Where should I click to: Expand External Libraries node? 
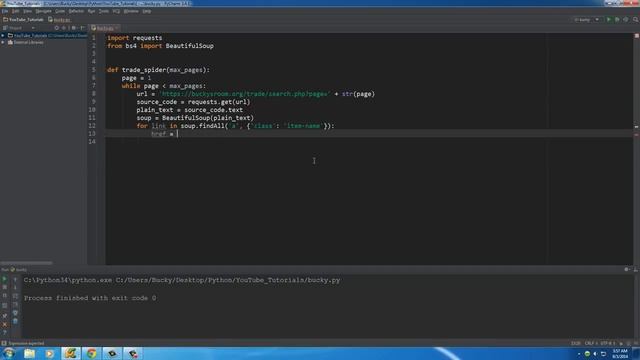[x=3, y=42]
